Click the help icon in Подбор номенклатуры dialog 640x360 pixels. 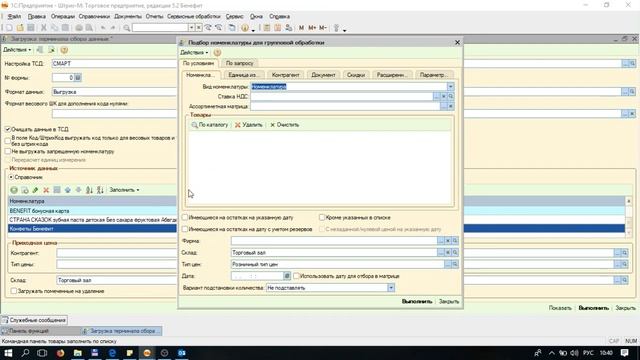pos(217,53)
